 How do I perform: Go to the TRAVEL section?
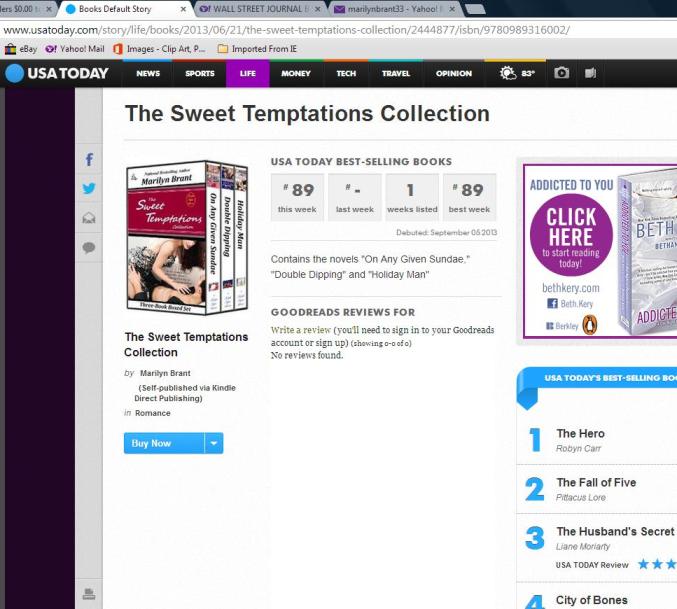pyautogui.click(x=395, y=73)
